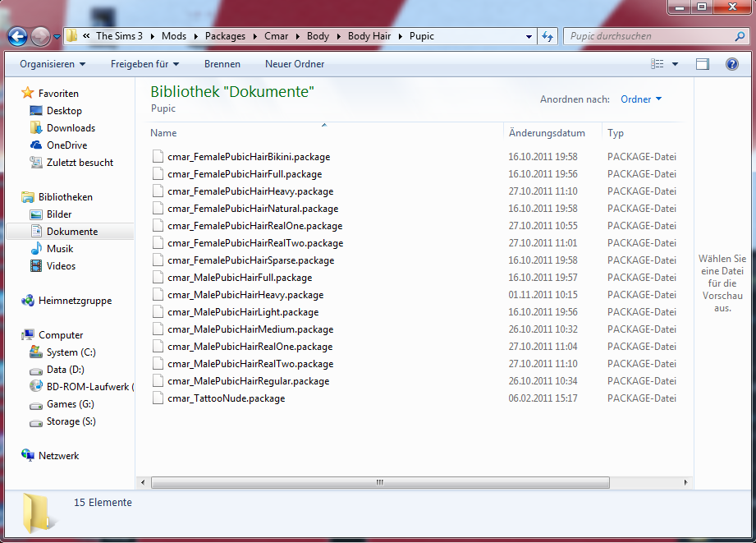
Task: Click the Forward navigation arrow
Action: pyautogui.click(x=40, y=36)
